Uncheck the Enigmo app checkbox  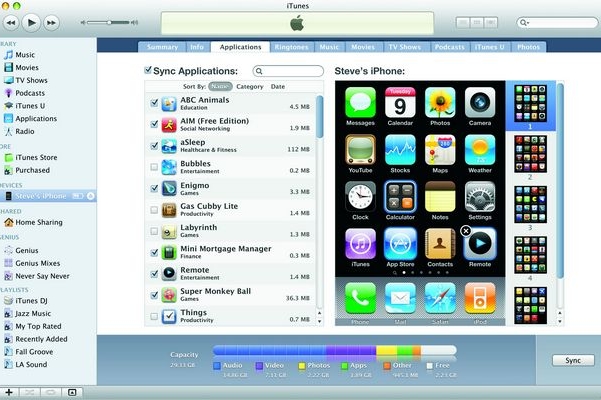coord(154,188)
